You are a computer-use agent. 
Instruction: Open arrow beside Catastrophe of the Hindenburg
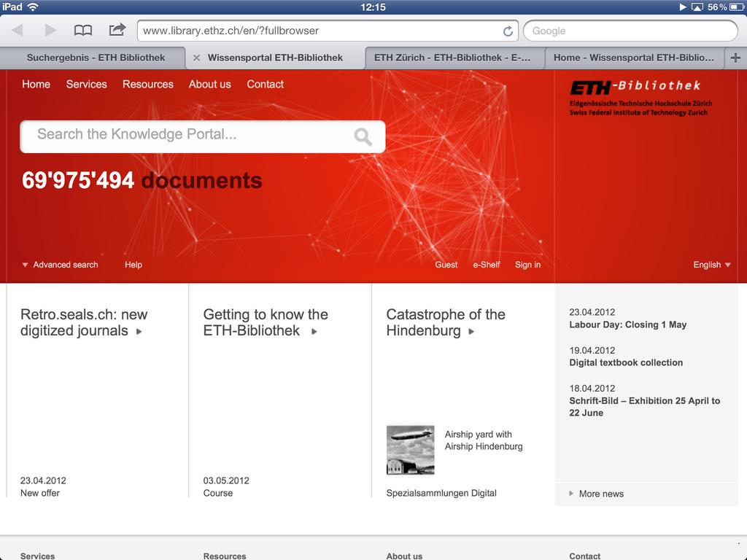471,332
